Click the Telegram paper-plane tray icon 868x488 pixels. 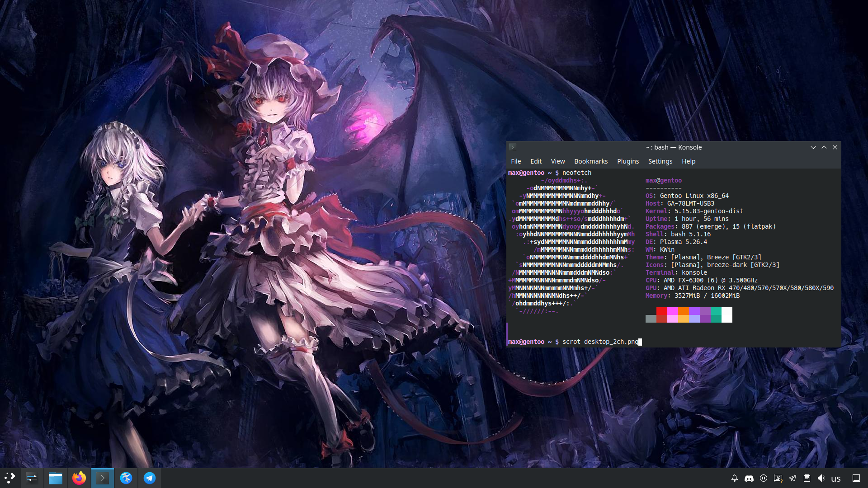click(x=793, y=478)
